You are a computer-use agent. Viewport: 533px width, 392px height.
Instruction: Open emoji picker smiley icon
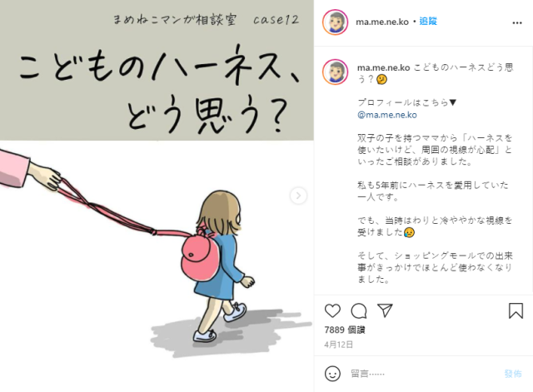click(x=332, y=374)
